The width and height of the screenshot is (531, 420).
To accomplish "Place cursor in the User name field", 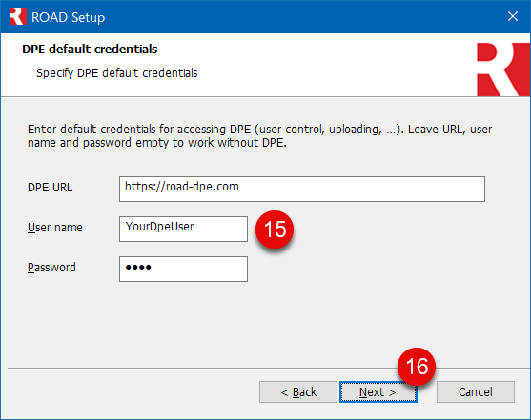I will 183,230.
